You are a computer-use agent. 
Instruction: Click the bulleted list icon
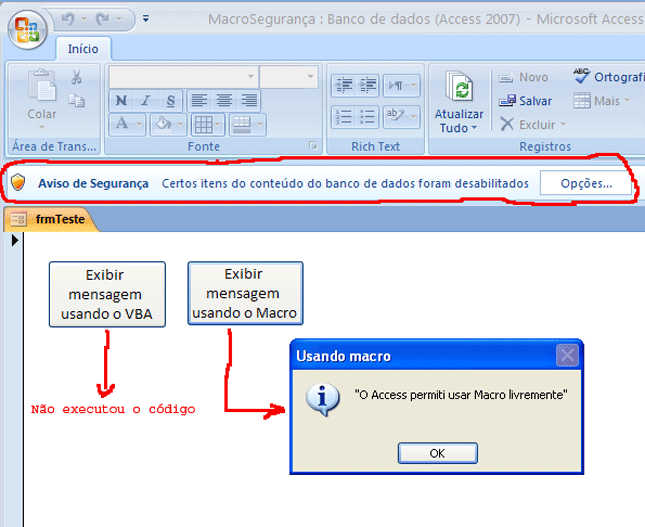point(367,117)
